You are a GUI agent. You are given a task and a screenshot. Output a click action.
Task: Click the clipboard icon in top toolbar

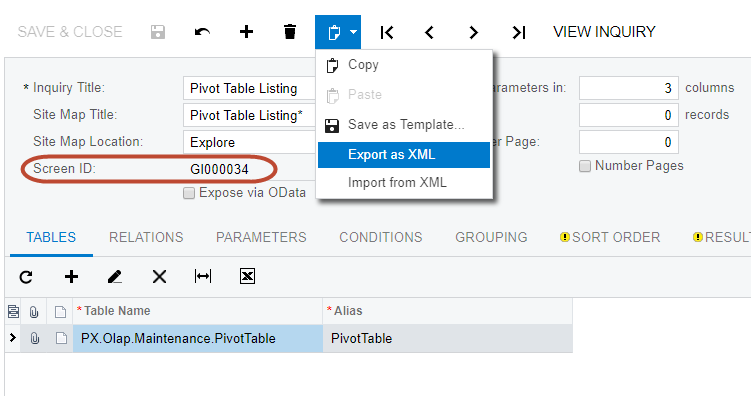coord(334,33)
